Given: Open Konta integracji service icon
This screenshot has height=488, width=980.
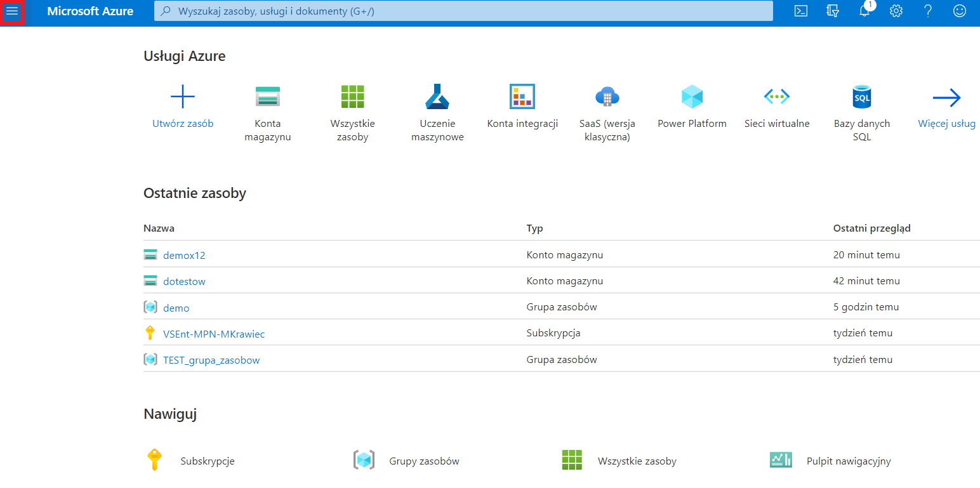Looking at the screenshot, I should click(x=522, y=96).
